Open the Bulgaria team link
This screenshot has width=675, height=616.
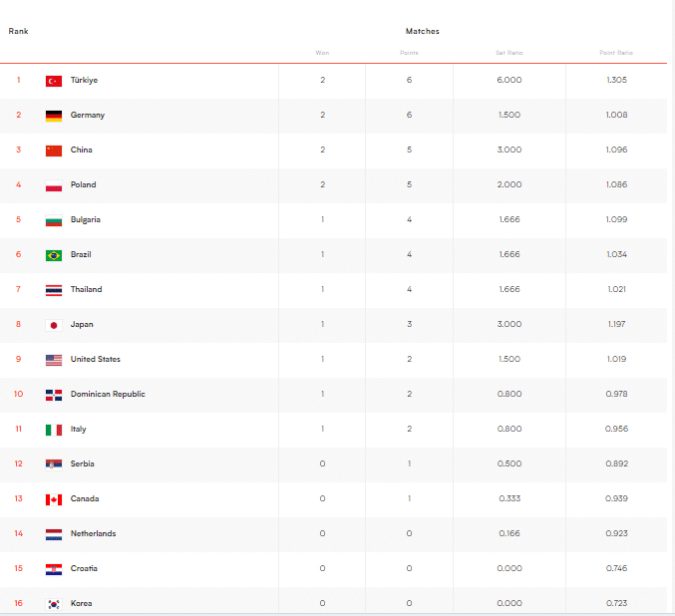pyautogui.click(x=85, y=220)
